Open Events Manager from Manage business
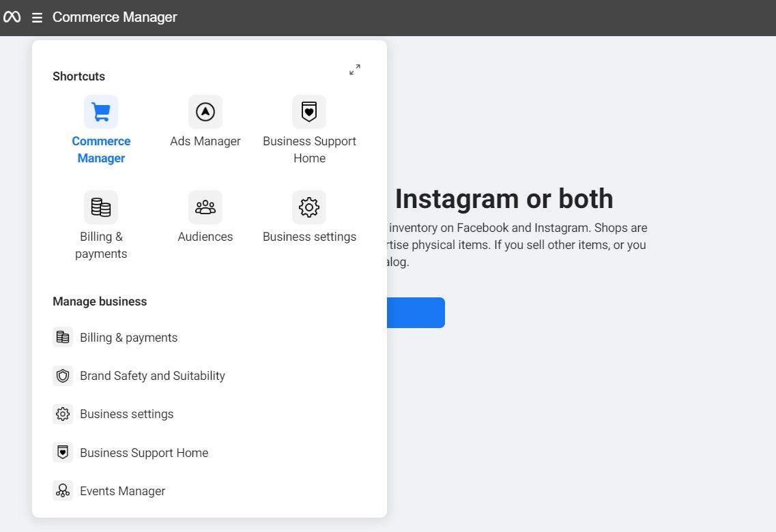The width and height of the screenshot is (776, 532). 122,490
